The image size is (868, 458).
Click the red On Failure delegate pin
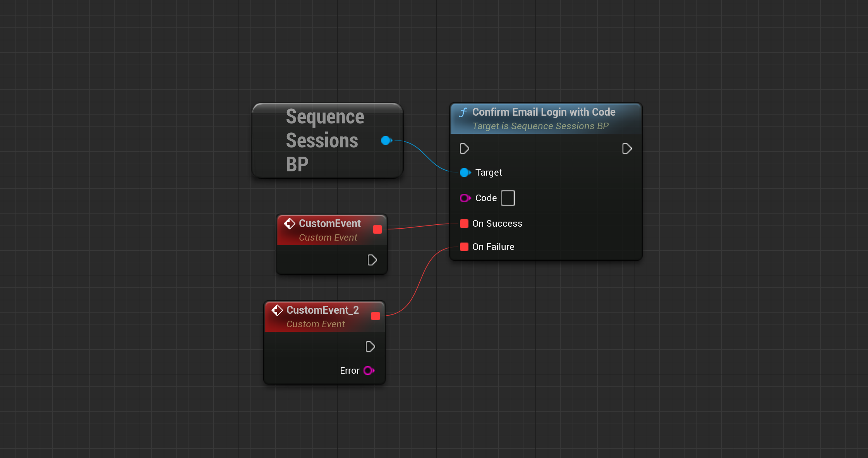464,247
